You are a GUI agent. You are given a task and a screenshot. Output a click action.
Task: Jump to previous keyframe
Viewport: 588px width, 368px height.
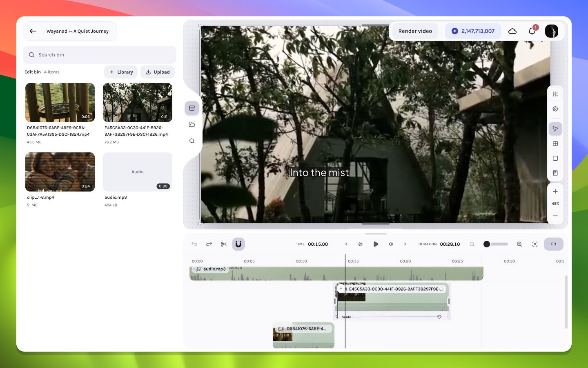pyautogui.click(x=361, y=244)
